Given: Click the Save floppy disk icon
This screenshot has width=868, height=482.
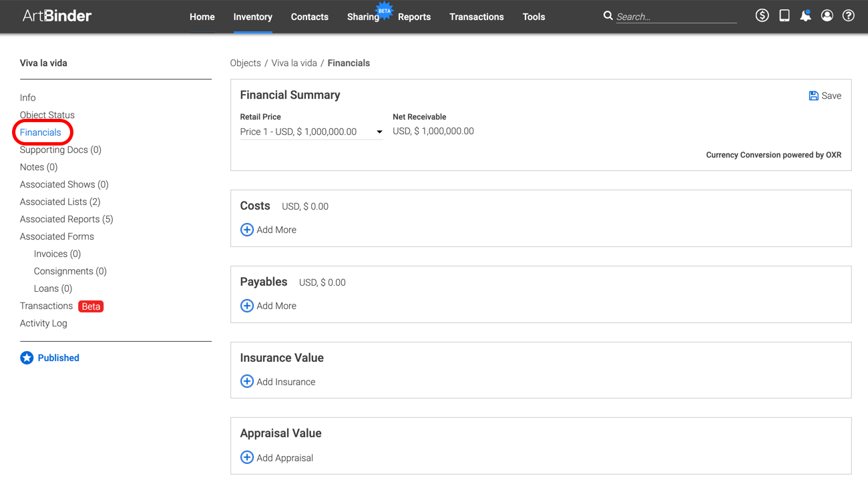Looking at the screenshot, I should coord(813,95).
